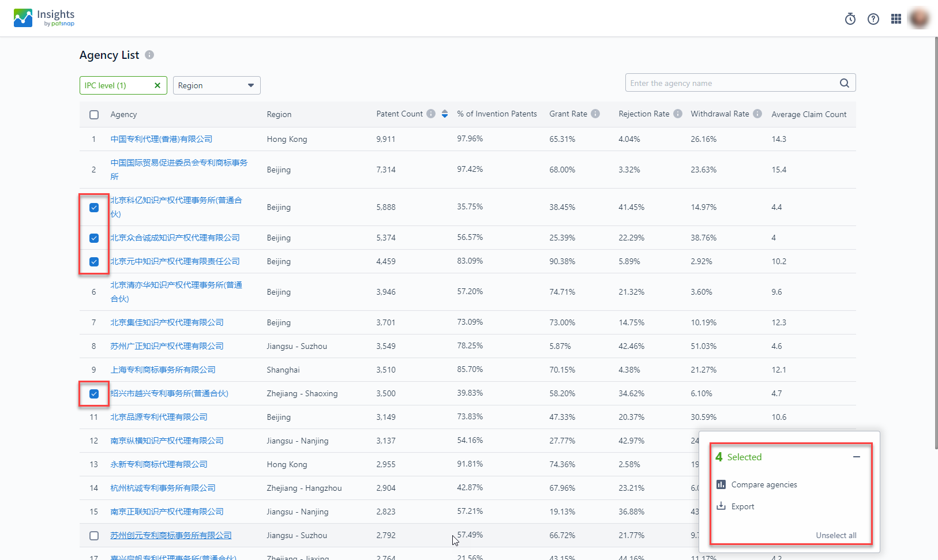Uncheck the 绍兴市越兴专利事务所 row checkbox
Image resolution: width=938 pixels, height=560 pixels.
tap(94, 394)
